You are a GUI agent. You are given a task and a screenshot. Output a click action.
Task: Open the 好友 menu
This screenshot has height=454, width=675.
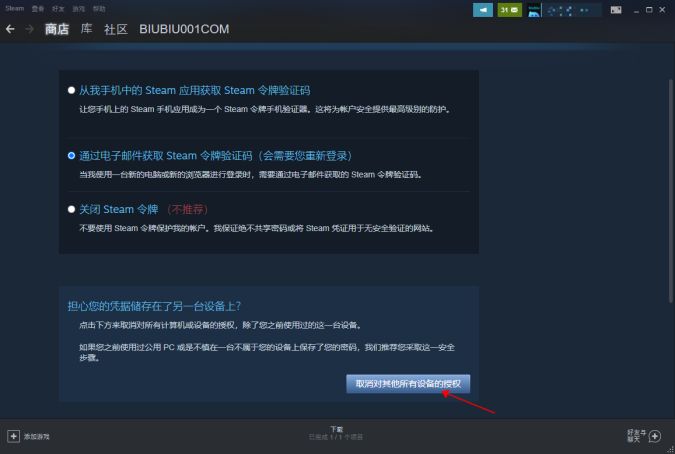58,8
